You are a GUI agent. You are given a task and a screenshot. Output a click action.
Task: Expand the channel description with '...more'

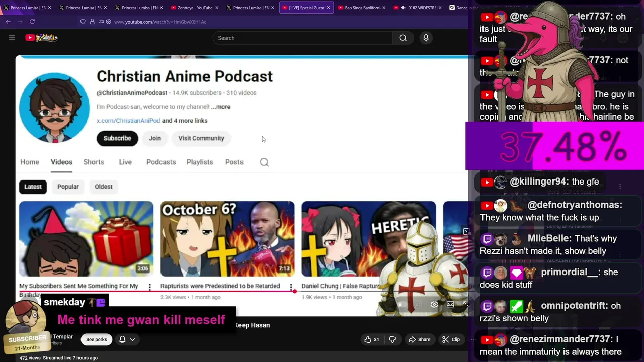point(221,107)
